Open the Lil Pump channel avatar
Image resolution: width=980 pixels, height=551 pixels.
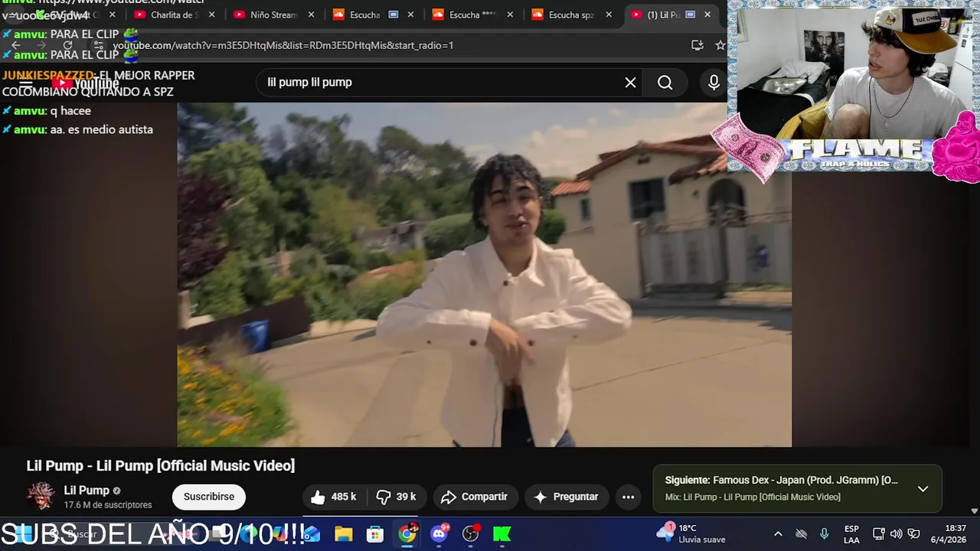[x=41, y=496]
